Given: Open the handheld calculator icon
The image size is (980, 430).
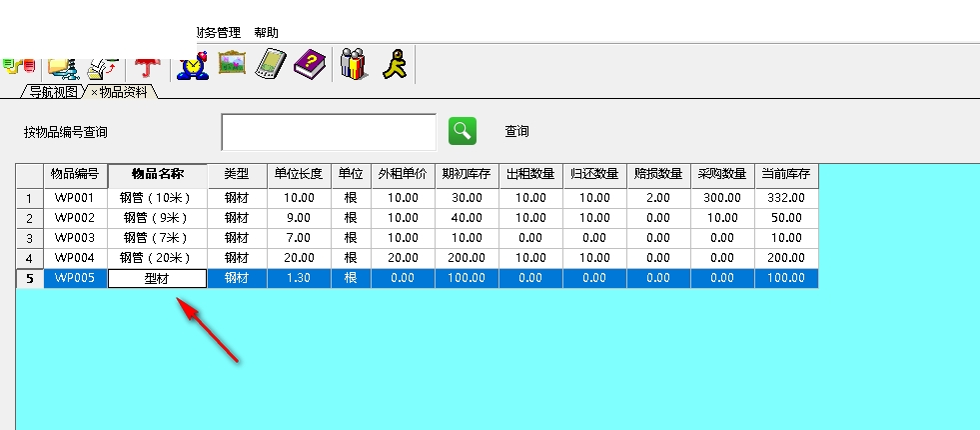Looking at the screenshot, I should [270, 64].
